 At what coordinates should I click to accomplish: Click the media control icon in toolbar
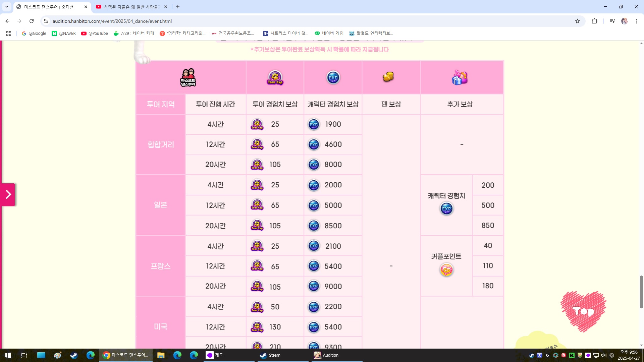click(612, 21)
